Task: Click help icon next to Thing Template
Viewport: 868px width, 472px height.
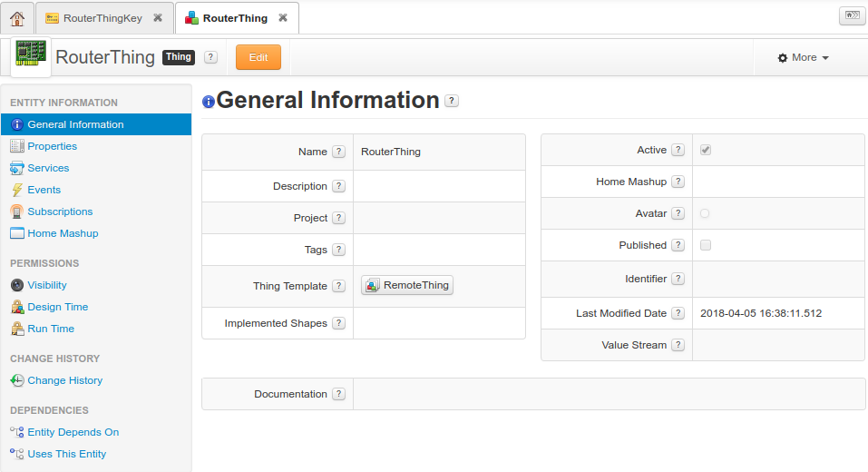Action: point(338,286)
